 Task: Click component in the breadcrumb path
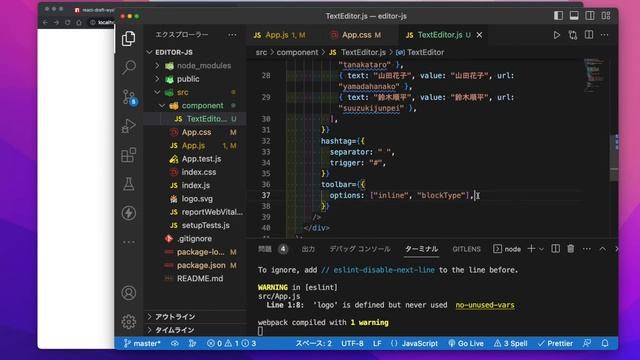(x=297, y=52)
